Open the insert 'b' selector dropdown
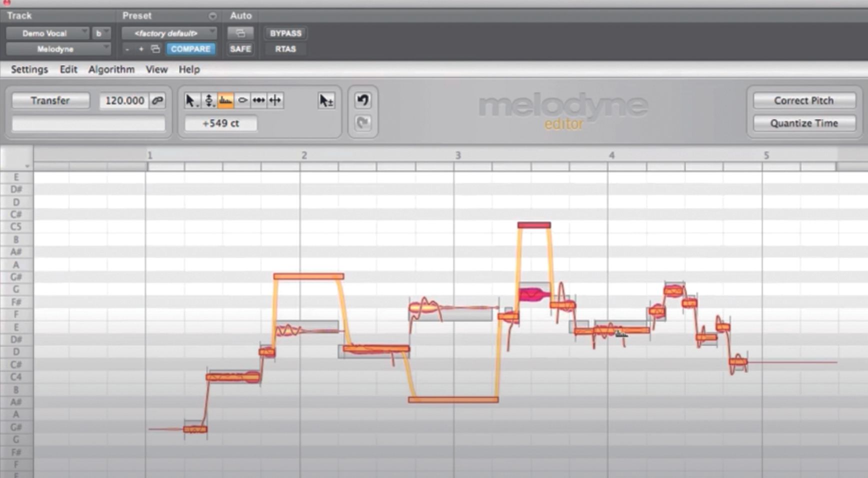The height and width of the screenshot is (478, 868). (101, 33)
